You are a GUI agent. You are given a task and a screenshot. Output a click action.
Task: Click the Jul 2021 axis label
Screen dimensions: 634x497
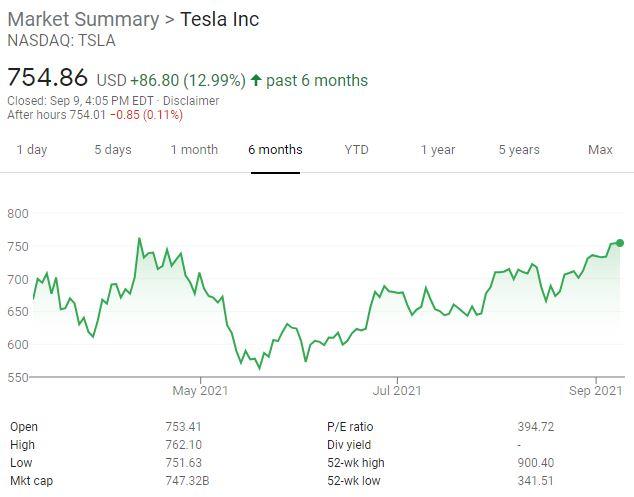pyautogui.click(x=397, y=391)
